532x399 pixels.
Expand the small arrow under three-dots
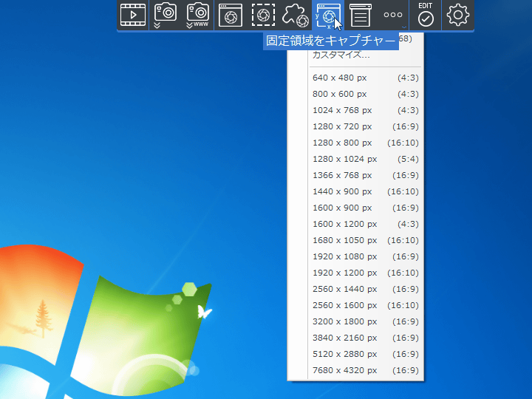click(403, 27)
